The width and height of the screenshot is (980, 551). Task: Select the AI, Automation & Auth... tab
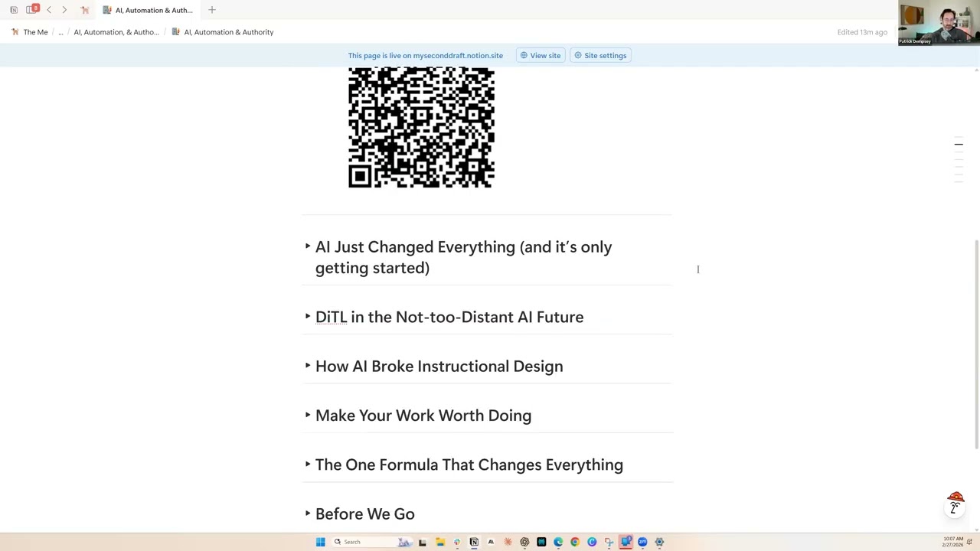pos(149,10)
